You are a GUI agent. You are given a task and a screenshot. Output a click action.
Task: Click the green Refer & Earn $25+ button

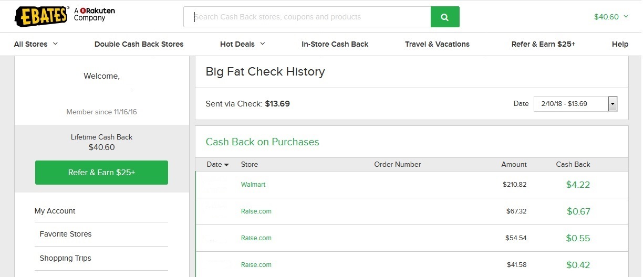click(101, 173)
